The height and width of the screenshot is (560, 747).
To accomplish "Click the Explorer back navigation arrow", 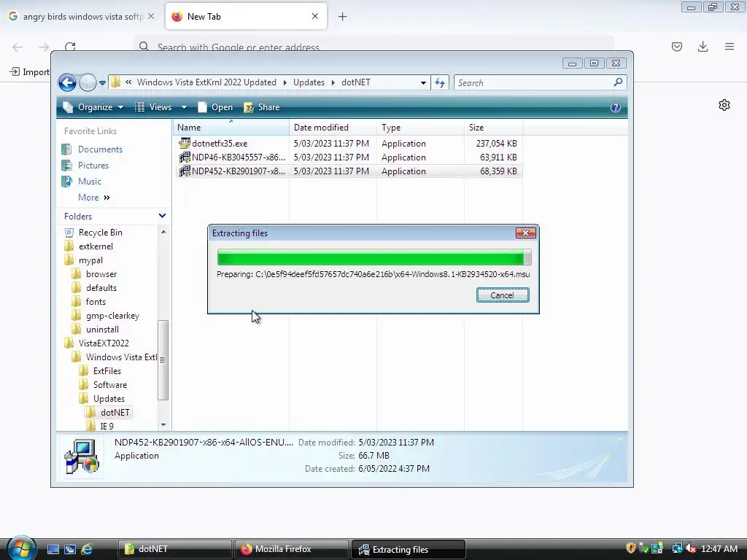I will (x=68, y=83).
